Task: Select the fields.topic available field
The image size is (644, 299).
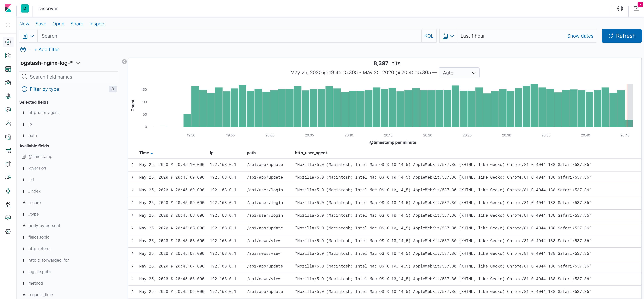Action: click(x=39, y=237)
